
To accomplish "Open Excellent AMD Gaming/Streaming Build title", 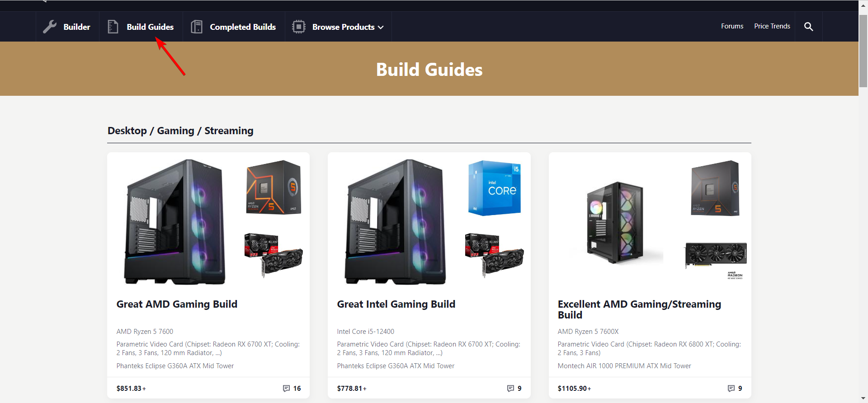I will (639, 309).
